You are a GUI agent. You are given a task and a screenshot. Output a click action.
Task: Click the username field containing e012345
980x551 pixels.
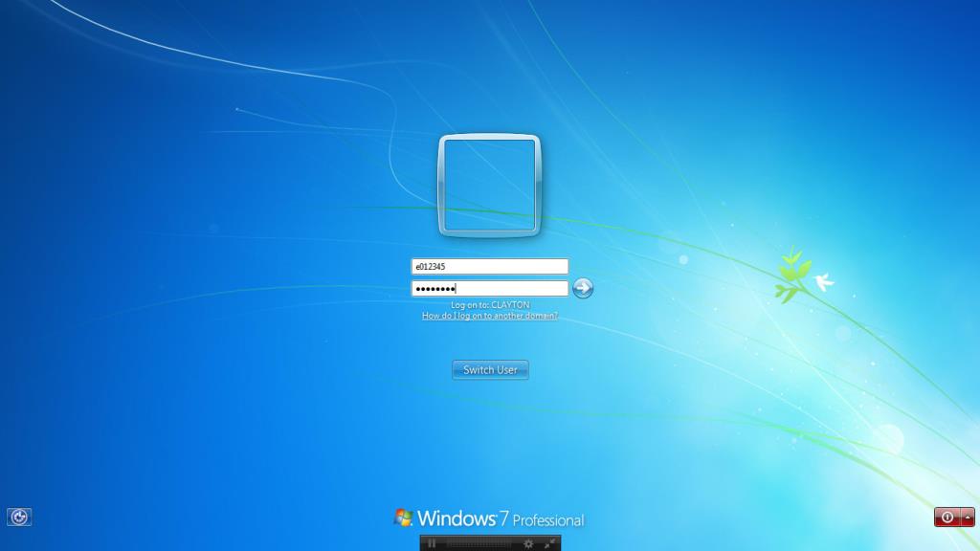click(x=489, y=267)
